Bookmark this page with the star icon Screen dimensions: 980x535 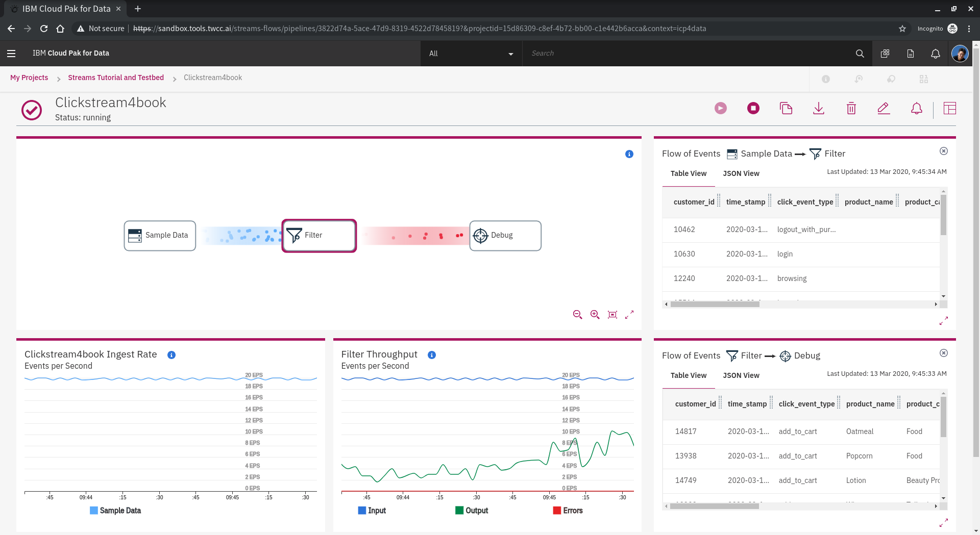click(902, 29)
